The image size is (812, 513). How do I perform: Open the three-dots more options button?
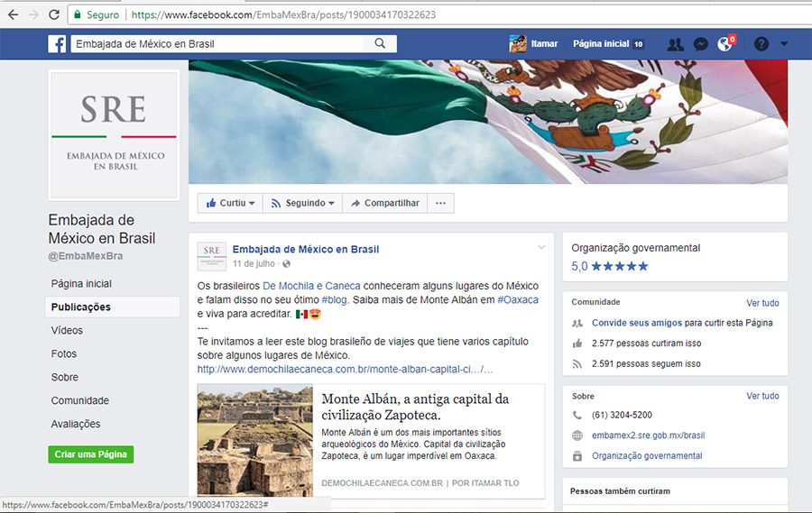pyautogui.click(x=440, y=203)
